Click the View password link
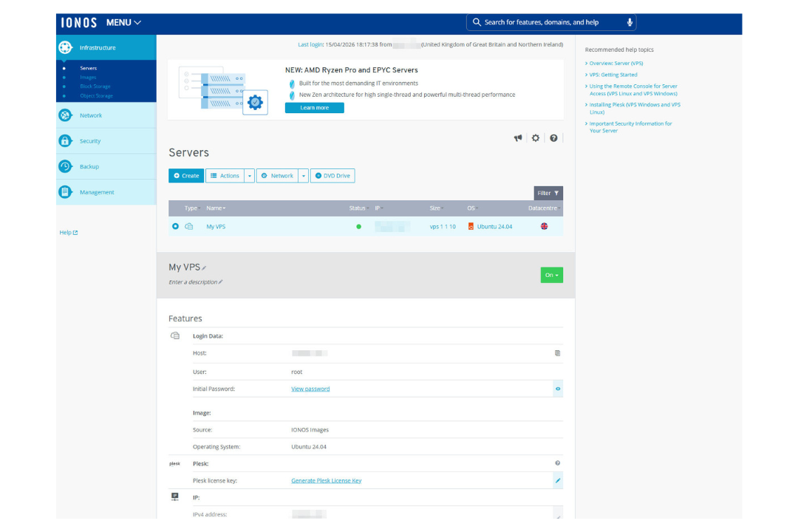Viewport: 798px width, 532px height. (x=310, y=389)
